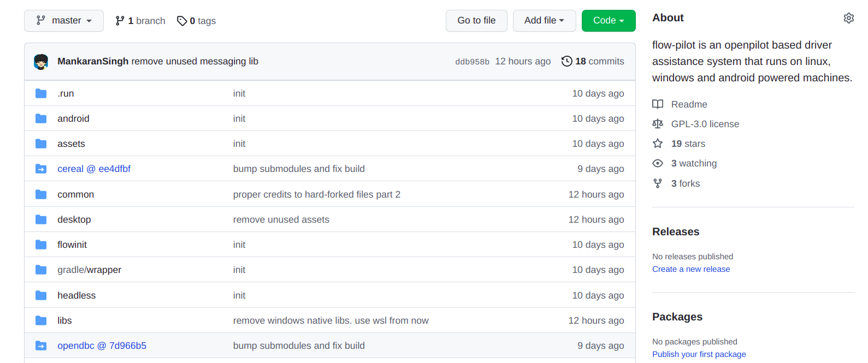The image size is (868, 363).
Task: Click MankaranSingh's avatar image
Action: point(41,62)
